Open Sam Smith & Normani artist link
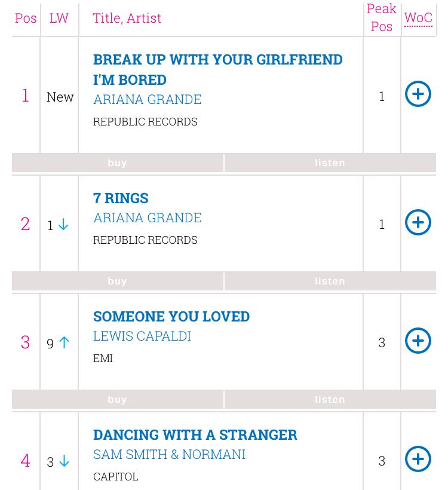This screenshot has width=448, height=490. pyautogui.click(x=169, y=454)
